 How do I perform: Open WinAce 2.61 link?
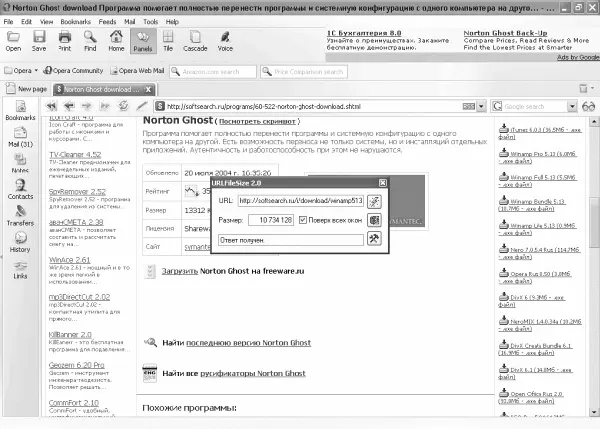[69, 260]
